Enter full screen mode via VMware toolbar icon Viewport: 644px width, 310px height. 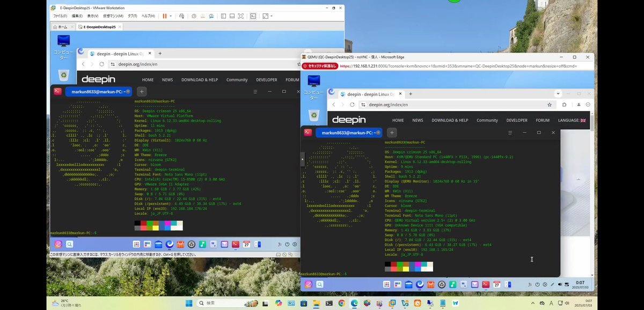pos(240,16)
